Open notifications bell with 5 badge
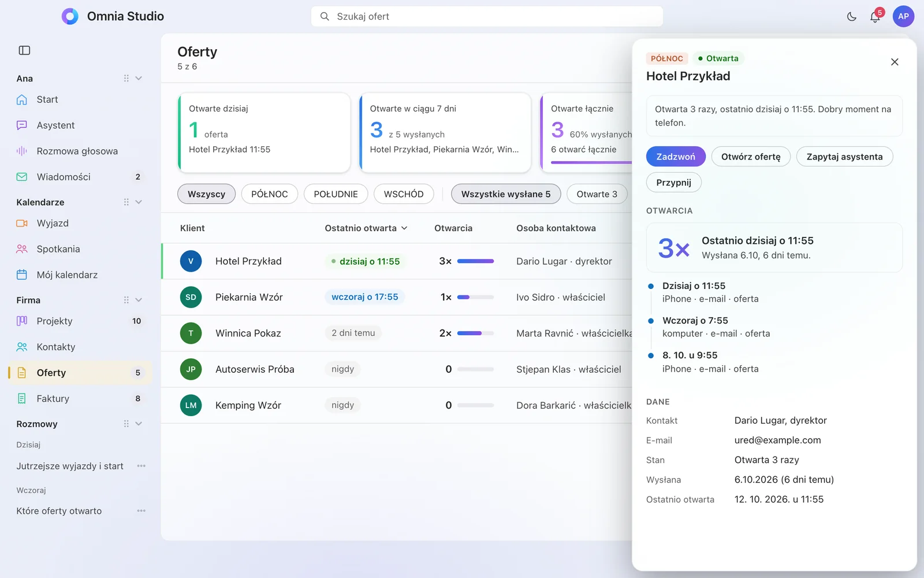The image size is (924, 578). tap(875, 17)
